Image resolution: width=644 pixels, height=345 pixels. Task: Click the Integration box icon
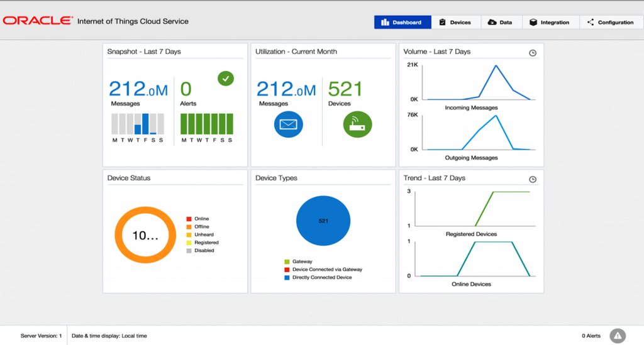533,22
